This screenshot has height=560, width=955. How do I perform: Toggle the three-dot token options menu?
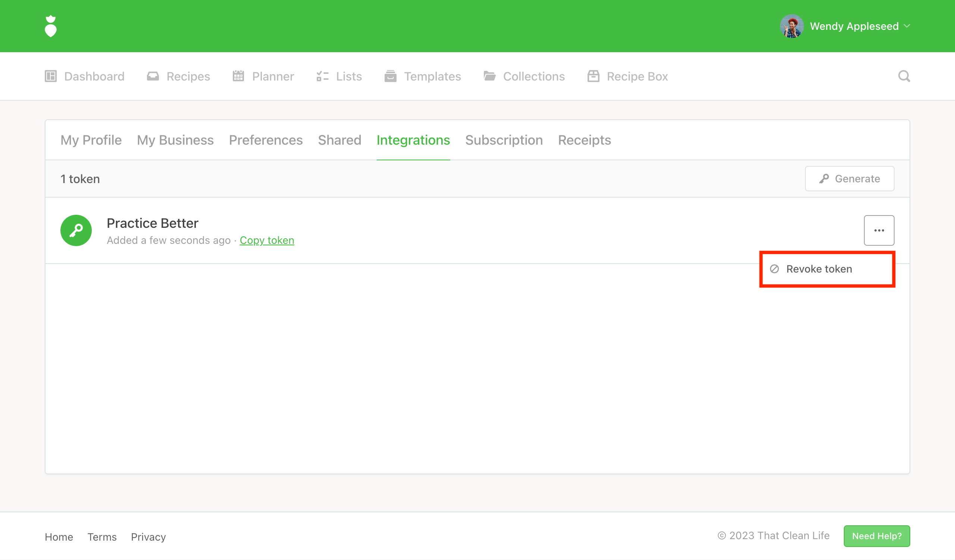pos(879,230)
